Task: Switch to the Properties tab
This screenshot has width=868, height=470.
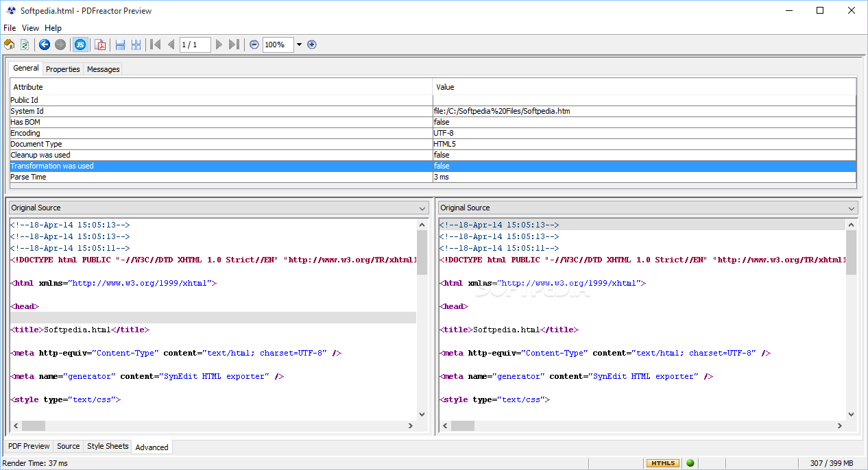Action: [x=63, y=69]
